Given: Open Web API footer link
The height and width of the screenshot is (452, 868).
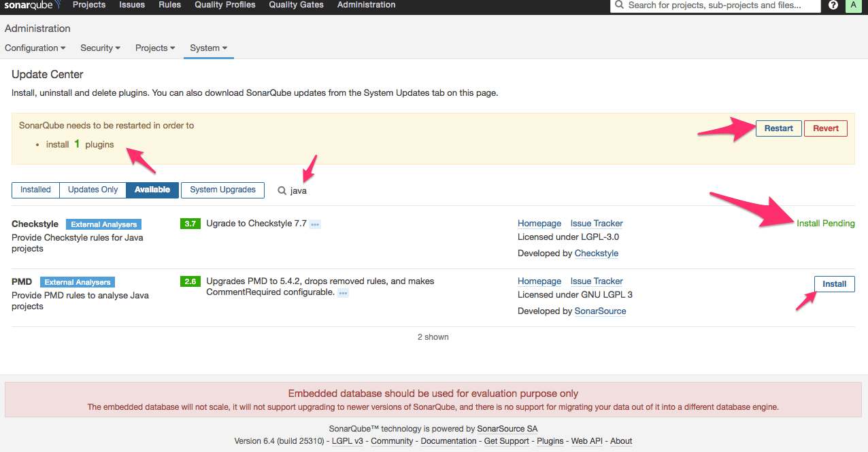Looking at the screenshot, I should pyautogui.click(x=587, y=441).
